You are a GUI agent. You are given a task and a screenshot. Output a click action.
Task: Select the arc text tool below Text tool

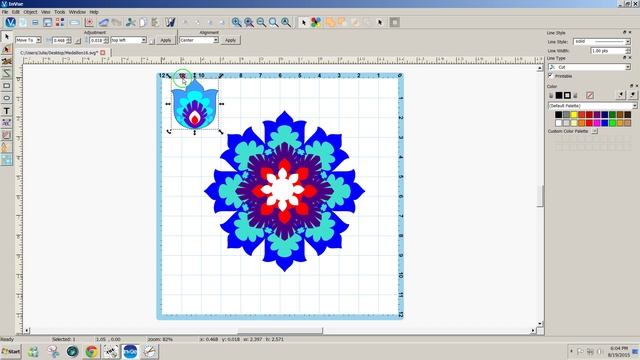click(7, 123)
